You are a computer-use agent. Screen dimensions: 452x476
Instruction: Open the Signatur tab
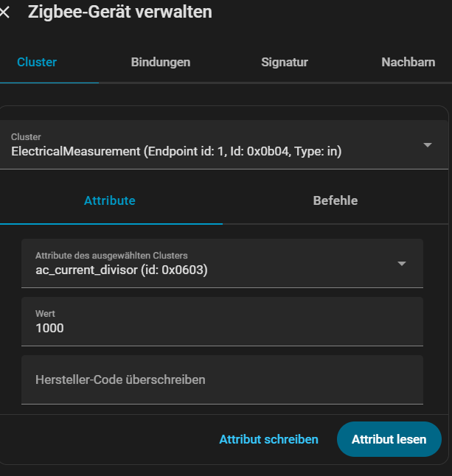coord(284,62)
